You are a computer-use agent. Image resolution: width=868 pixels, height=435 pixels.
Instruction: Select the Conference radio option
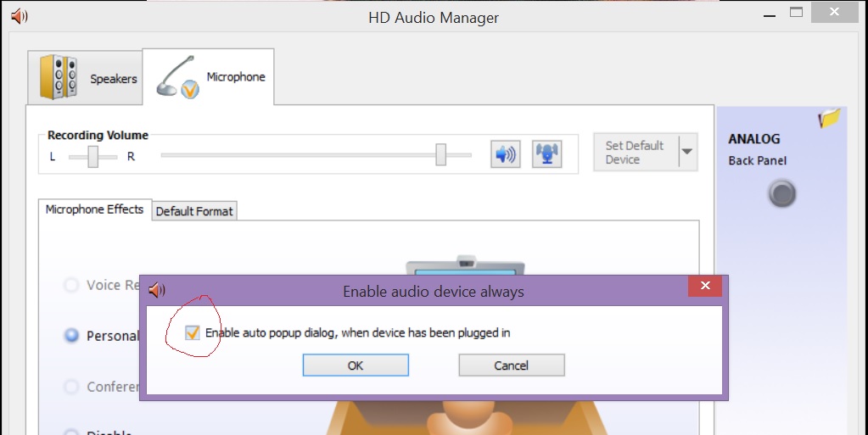click(x=71, y=387)
